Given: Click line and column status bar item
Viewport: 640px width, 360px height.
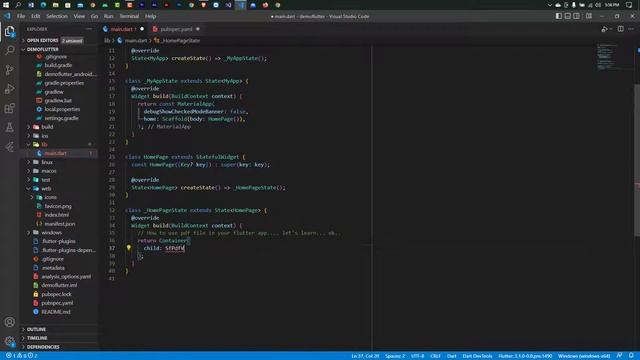Looking at the screenshot, I should point(365,356).
